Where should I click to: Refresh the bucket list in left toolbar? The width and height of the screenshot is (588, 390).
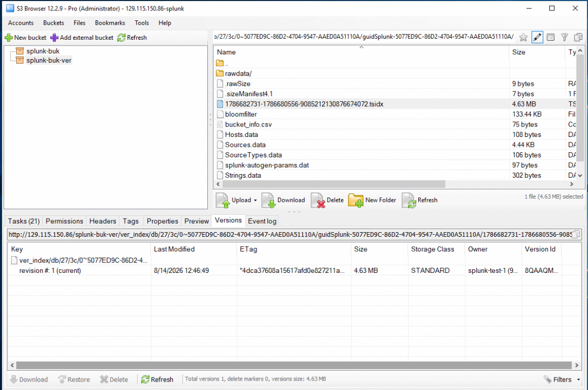coord(132,38)
